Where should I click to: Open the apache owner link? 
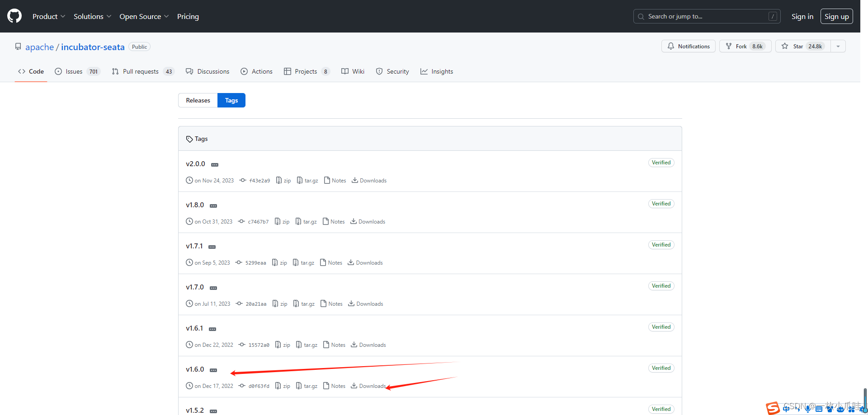click(x=39, y=47)
